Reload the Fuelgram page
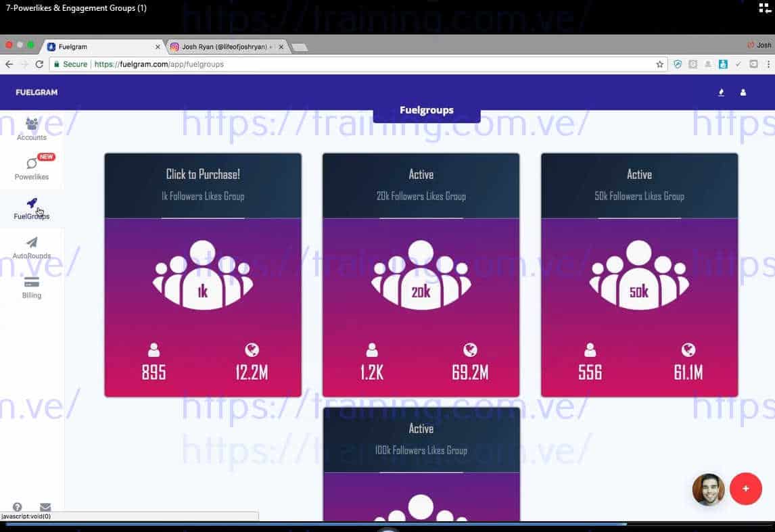 click(x=39, y=64)
